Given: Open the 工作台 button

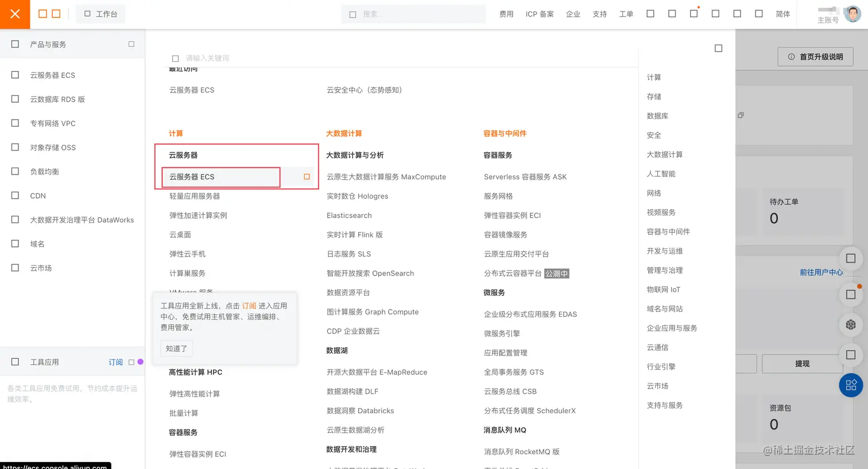Looking at the screenshot, I should [100, 14].
